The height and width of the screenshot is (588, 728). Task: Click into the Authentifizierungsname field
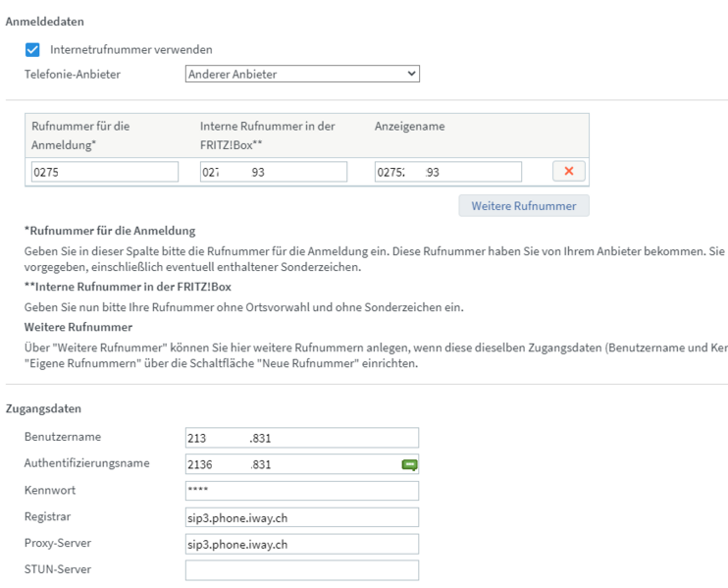coord(302,464)
